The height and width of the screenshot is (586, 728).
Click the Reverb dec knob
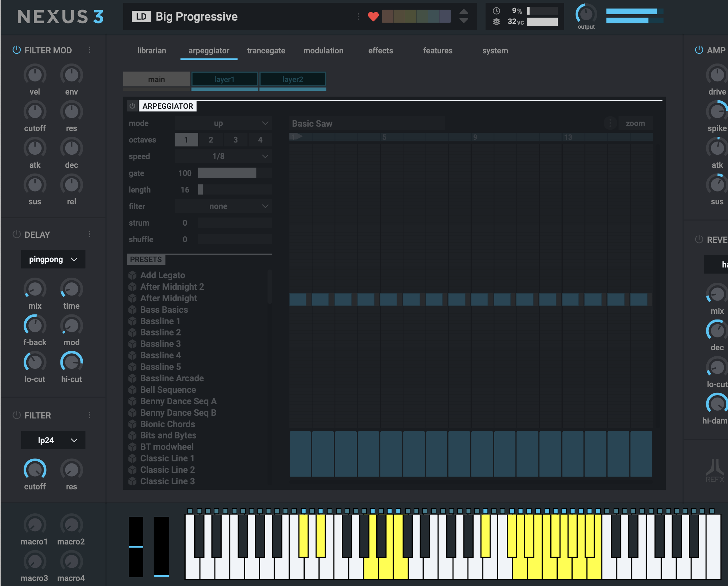(x=717, y=330)
